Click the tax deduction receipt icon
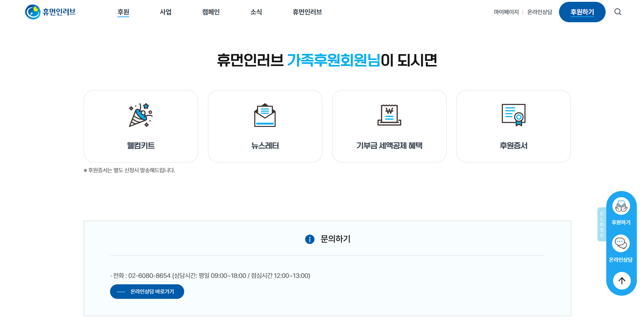Viewport: 644px width, 330px height. click(389, 115)
